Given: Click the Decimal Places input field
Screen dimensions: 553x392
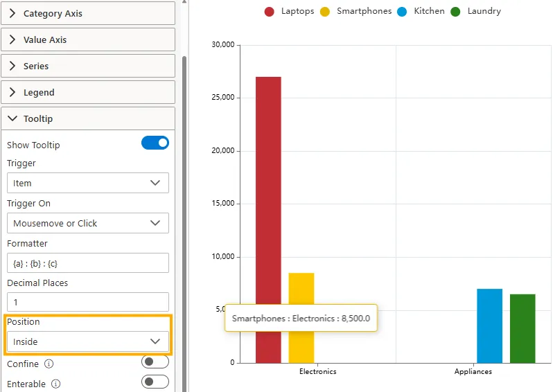Looking at the screenshot, I should pos(88,302).
